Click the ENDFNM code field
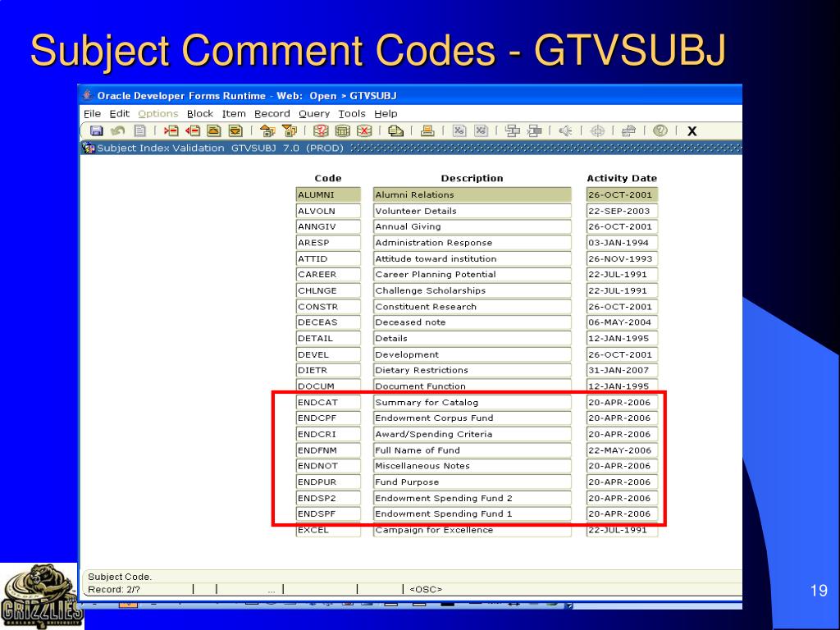The height and width of the screenshot is (630, 840). point(328,450)
